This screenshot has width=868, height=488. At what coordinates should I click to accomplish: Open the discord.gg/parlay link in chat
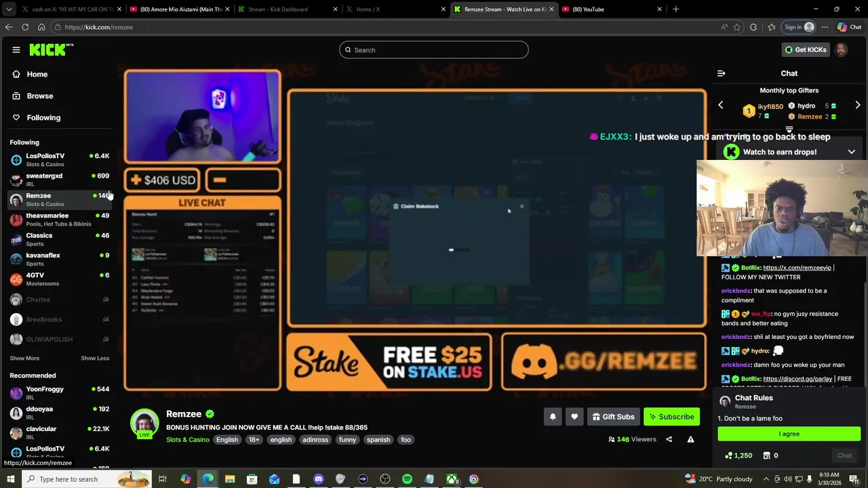pos(797,379)
